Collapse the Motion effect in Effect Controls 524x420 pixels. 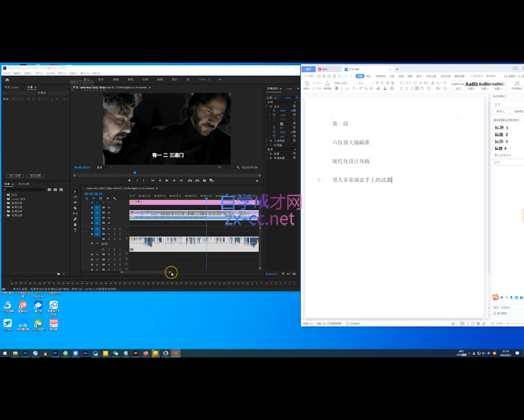[x=268, y=107]
